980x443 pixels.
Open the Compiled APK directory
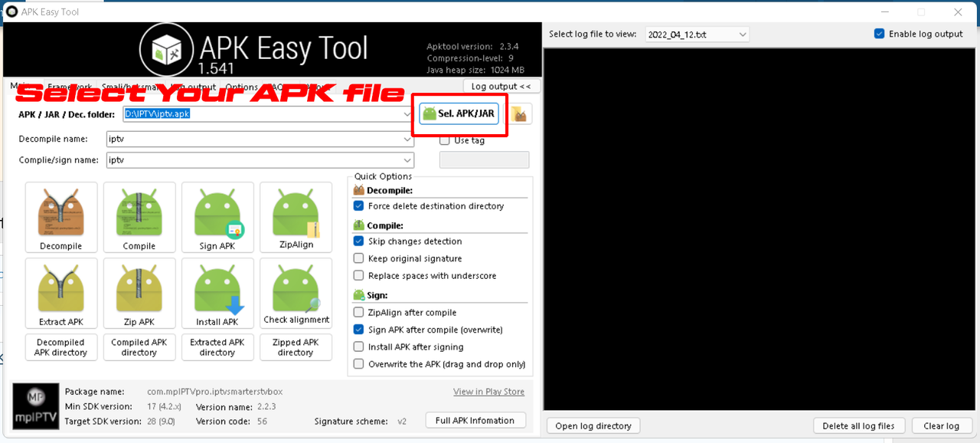(139, 347)
